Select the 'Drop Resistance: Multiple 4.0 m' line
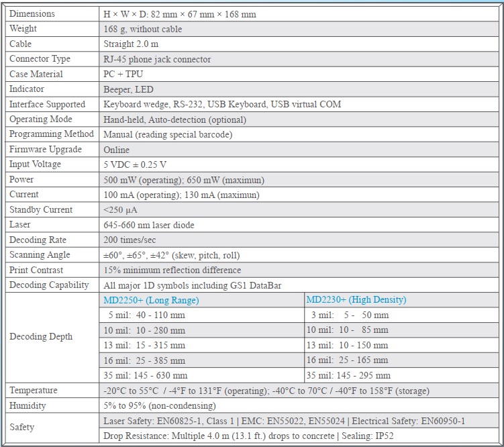Image resolution: width=504 pixels, height=447 pixels. coord(248,436)
